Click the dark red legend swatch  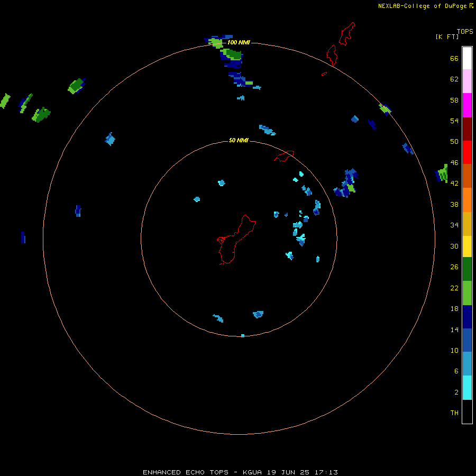tap(467, 129)
